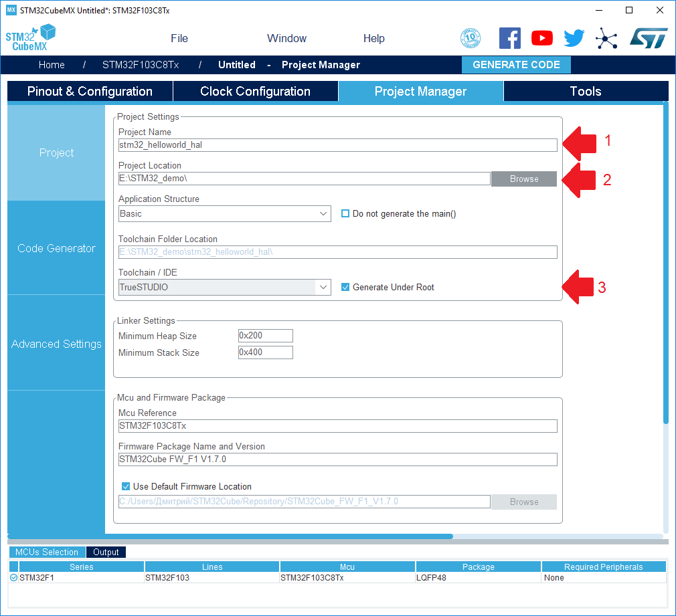The height and width of the screenshot is (616, 676).
Task: Open the Window menu
Action: point(286,38)
